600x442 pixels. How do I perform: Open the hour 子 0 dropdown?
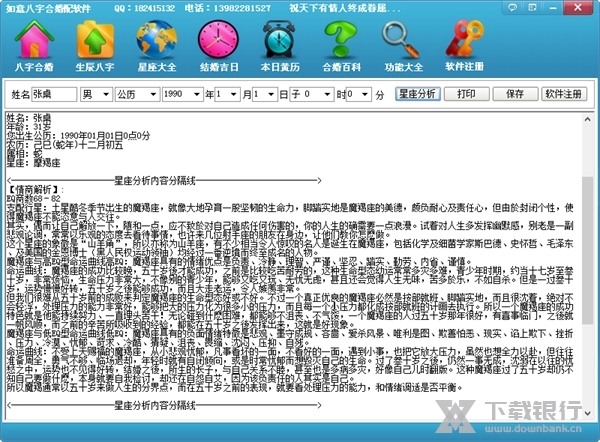point(311,94)
